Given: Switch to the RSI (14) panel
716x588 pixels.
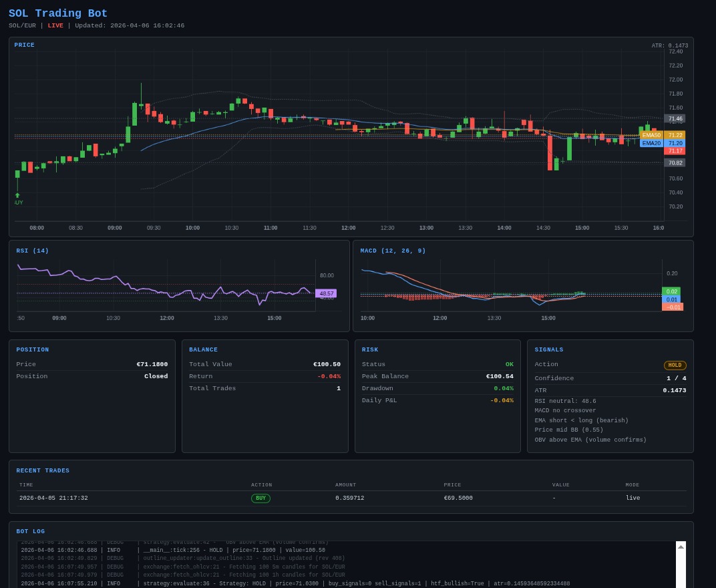Looking at the screenshot, I should (32, 251).
